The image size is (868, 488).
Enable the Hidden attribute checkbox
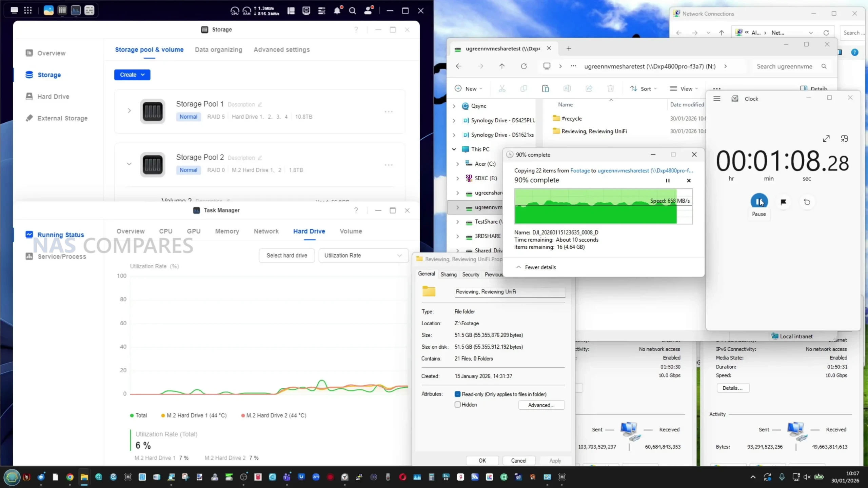pos(458,405)
